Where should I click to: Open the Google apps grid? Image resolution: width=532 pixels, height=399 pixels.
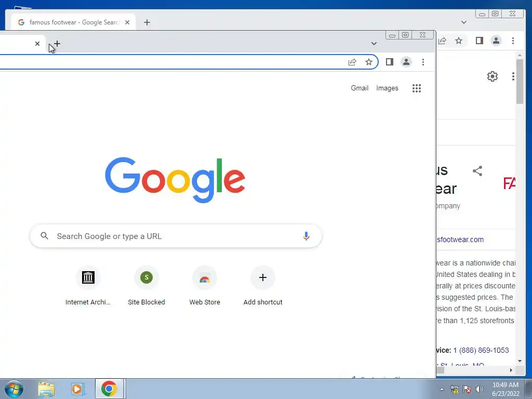pos(417,88)
